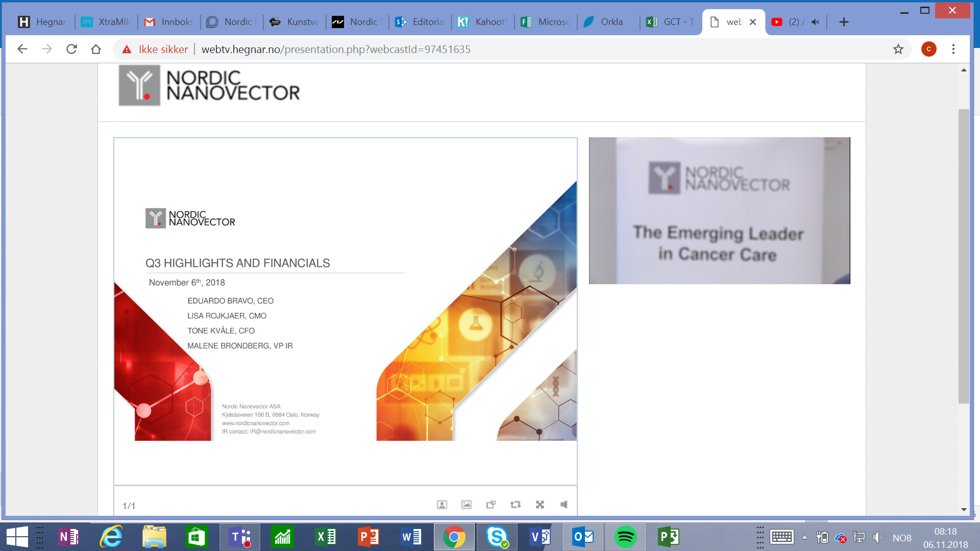Bookmark this page with the star icon
Image resolution: width=980 pixels, height=551 pixels.
pos(898,49)
